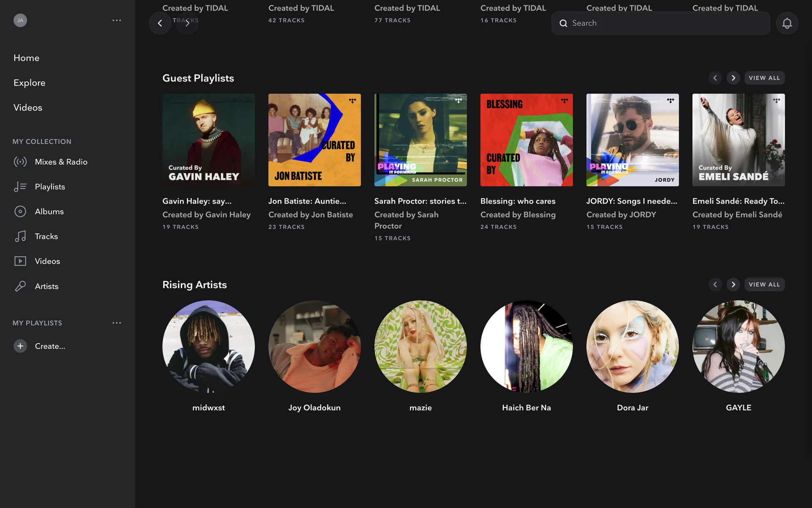
Task: Click the JA profile avatar
Action: click(20, 20)
